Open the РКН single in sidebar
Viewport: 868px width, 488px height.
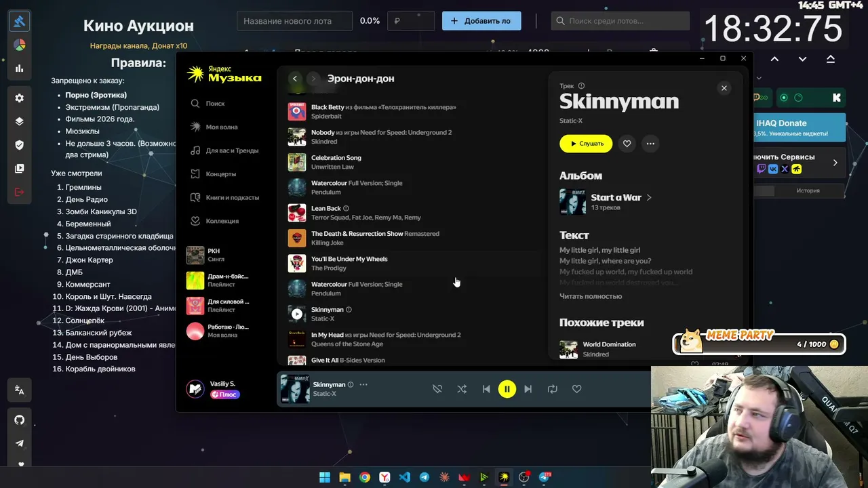tap(220, 255)
